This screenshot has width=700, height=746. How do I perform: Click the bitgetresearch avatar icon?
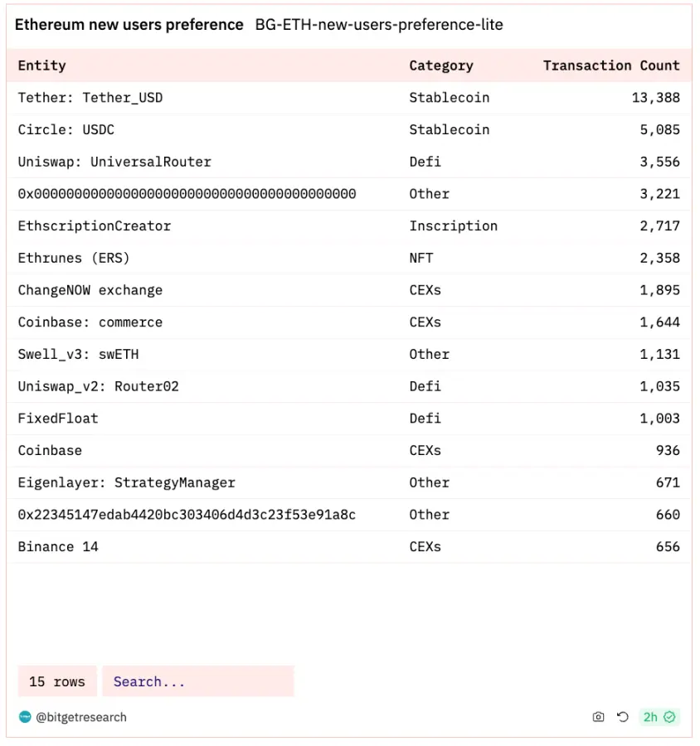[x=25, y=717]
